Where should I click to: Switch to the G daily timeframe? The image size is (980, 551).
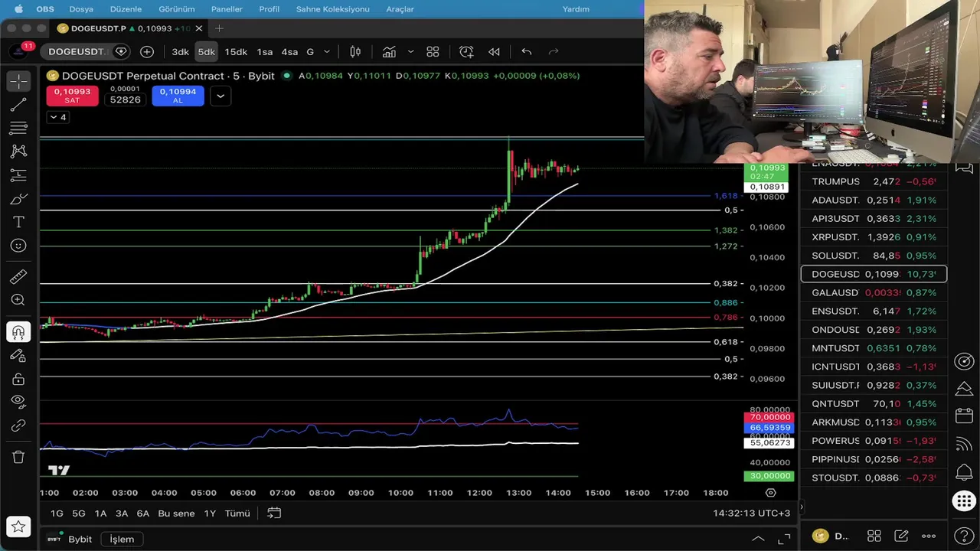[x=310, y=52]
